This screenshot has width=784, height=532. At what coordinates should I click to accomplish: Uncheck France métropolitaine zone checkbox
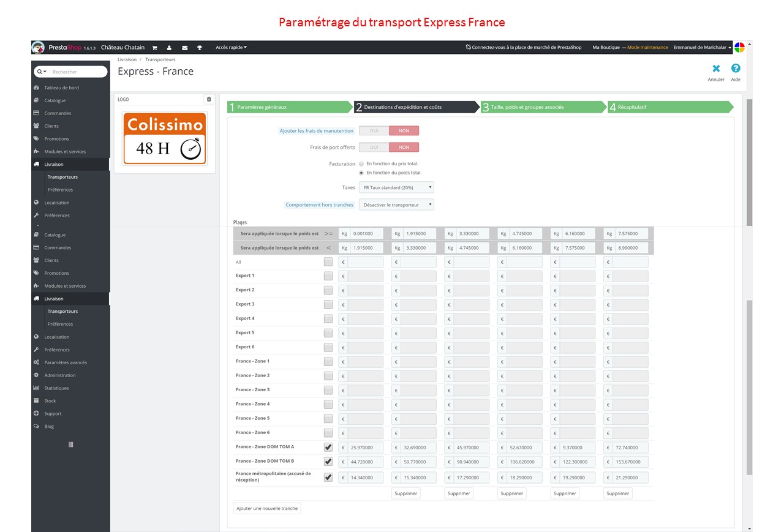click(328, 477)
